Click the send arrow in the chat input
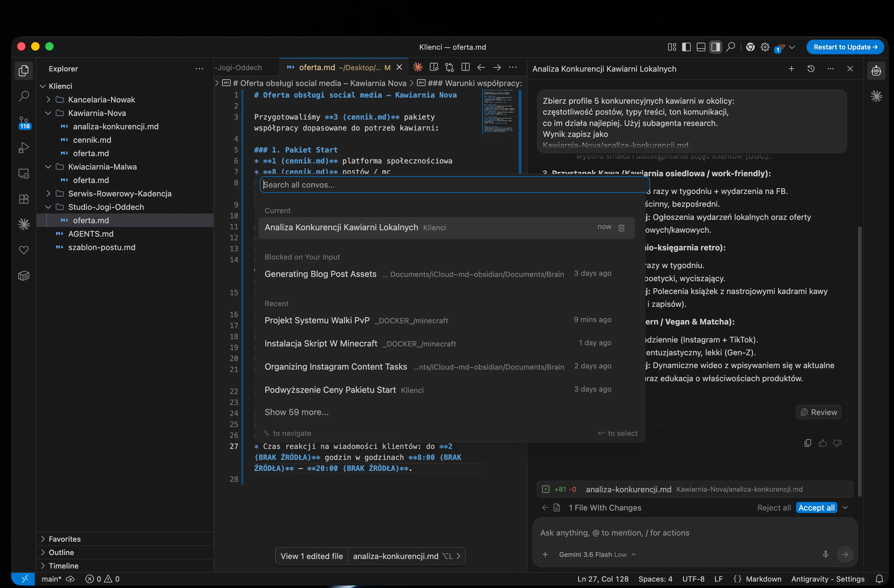894x588 pixels. pyautogui.click(x=845, y=554)
